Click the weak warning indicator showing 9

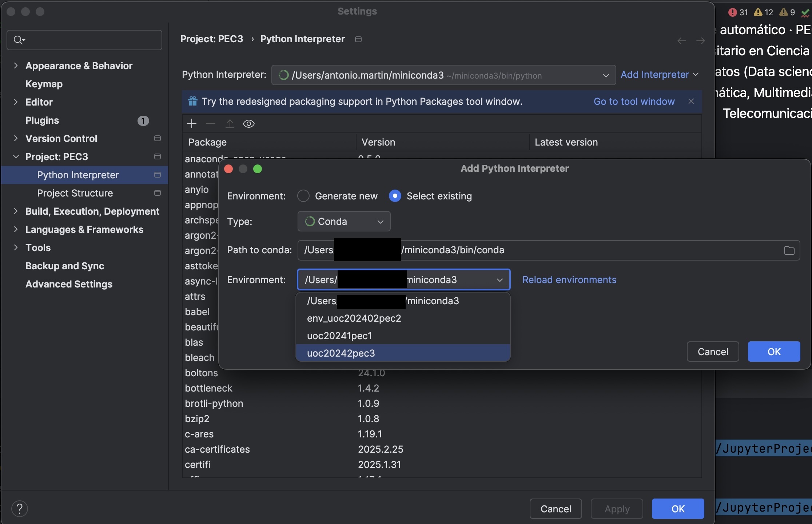(787, 12)
